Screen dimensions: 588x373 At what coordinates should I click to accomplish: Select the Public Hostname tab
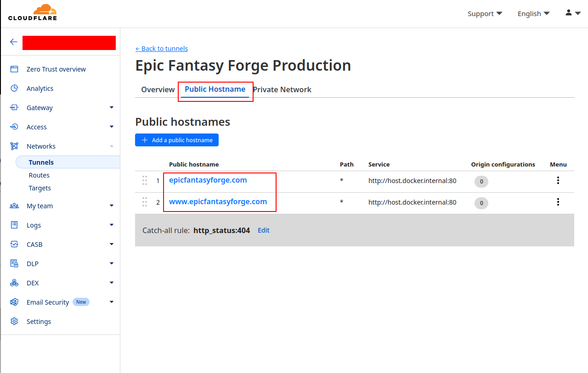215,89
